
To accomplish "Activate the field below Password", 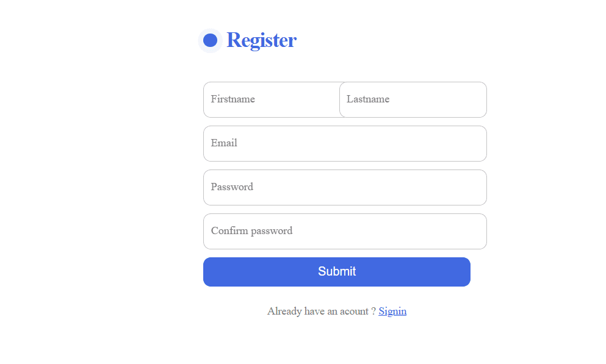I will click(x=345, y=232).
